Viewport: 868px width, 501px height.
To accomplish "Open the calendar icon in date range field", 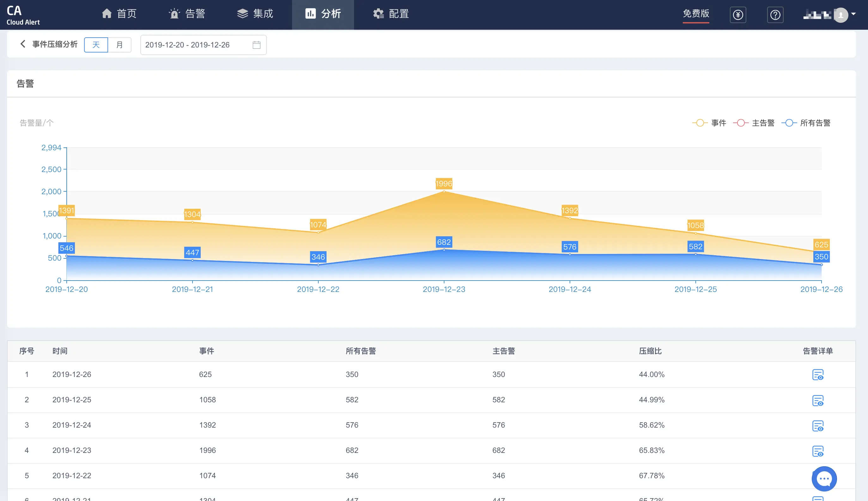I will pos(257,45).
